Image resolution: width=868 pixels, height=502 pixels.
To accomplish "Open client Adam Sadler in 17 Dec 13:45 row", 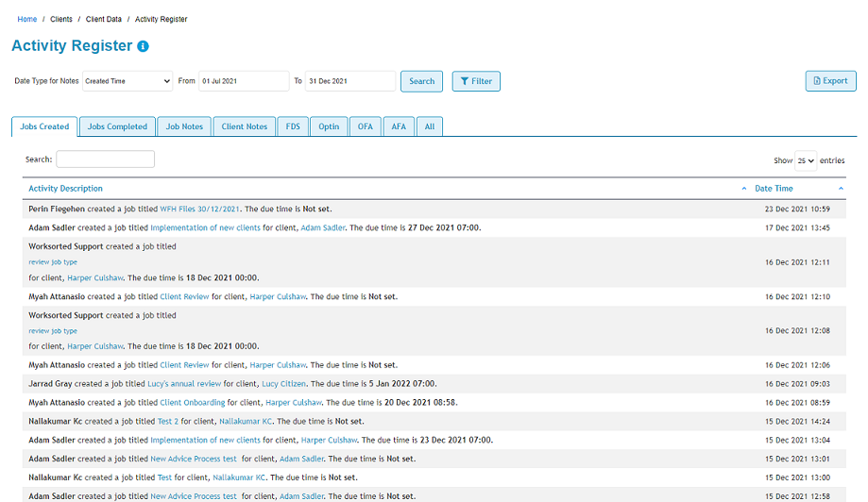I will pyautogui.click(x=323, y=227).
